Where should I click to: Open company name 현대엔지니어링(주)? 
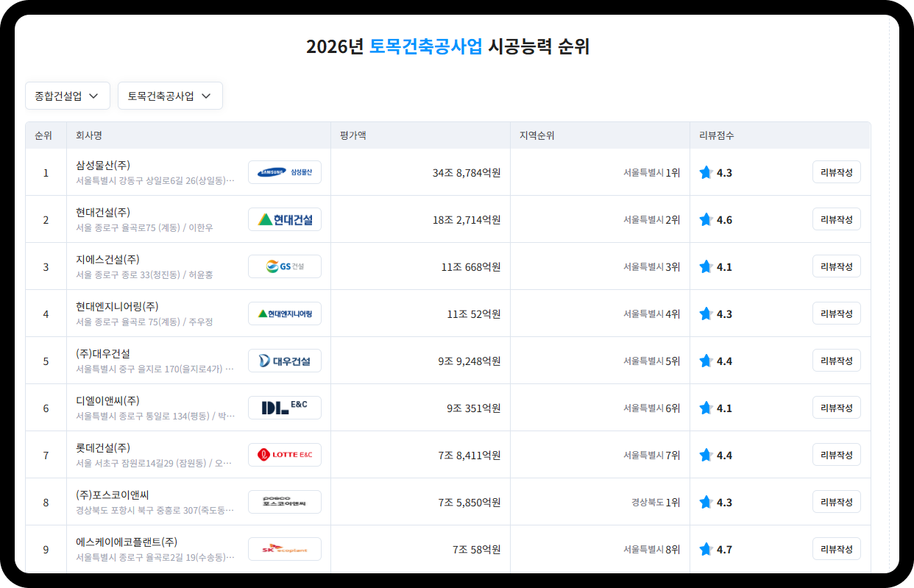point(117,306)
